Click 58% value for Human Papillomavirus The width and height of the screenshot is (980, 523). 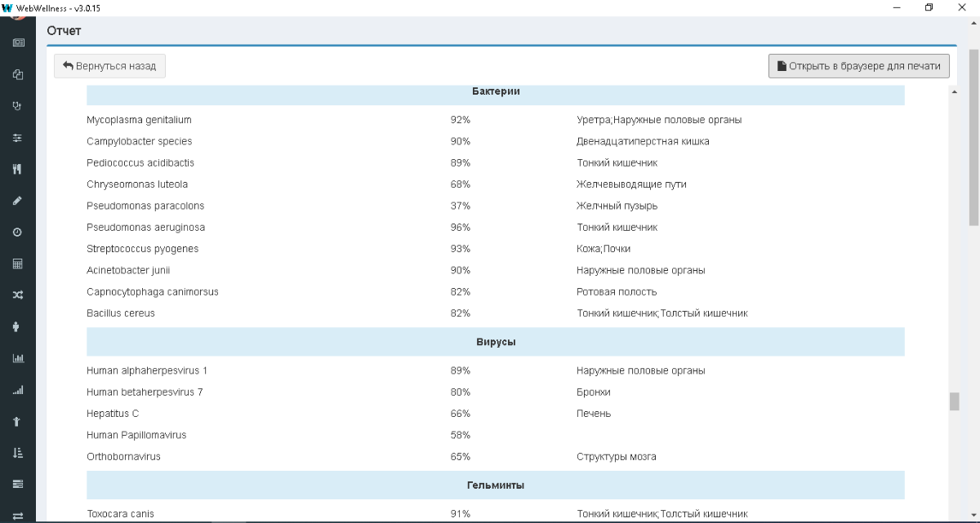461,435
